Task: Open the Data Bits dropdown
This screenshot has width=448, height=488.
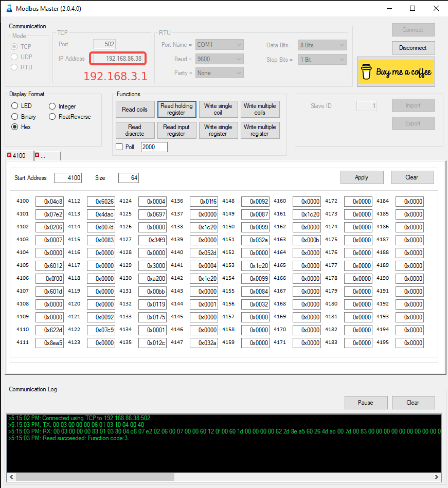Action: click(x=322, y=45)
